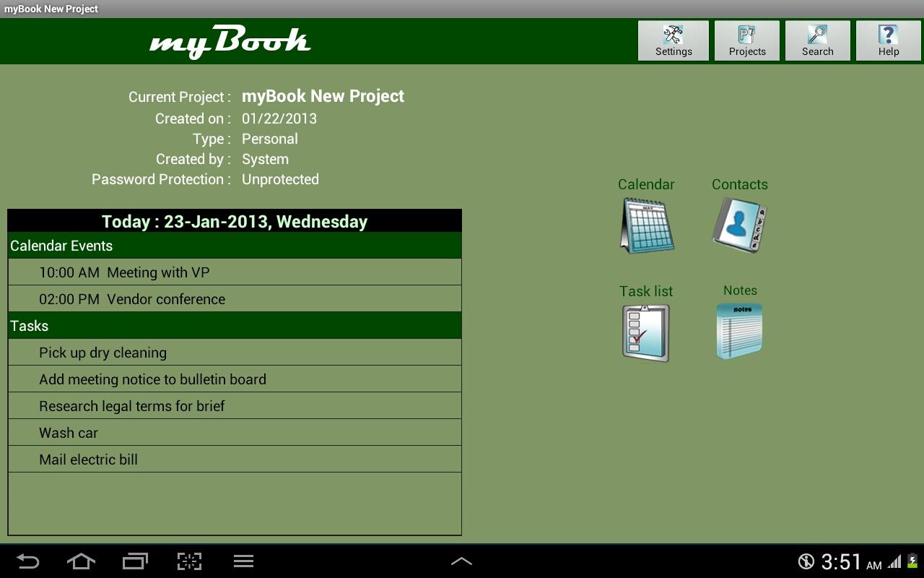
Task: Tap the Android back arrow icon
Action: 28,561
